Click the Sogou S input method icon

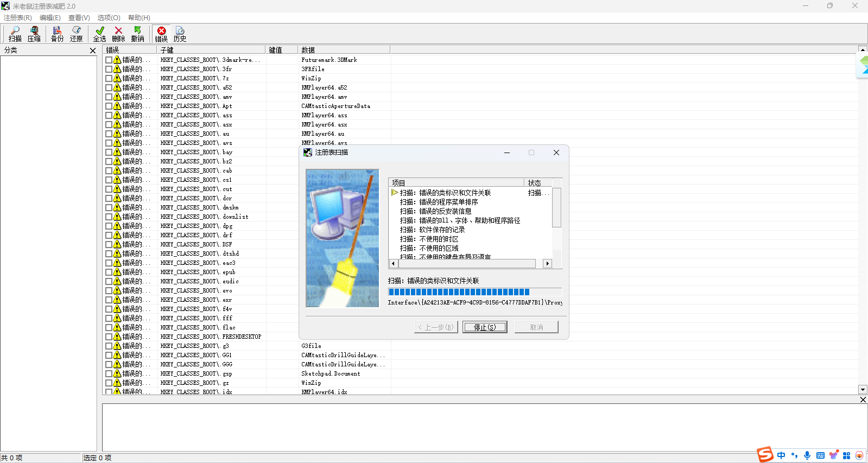765,454
